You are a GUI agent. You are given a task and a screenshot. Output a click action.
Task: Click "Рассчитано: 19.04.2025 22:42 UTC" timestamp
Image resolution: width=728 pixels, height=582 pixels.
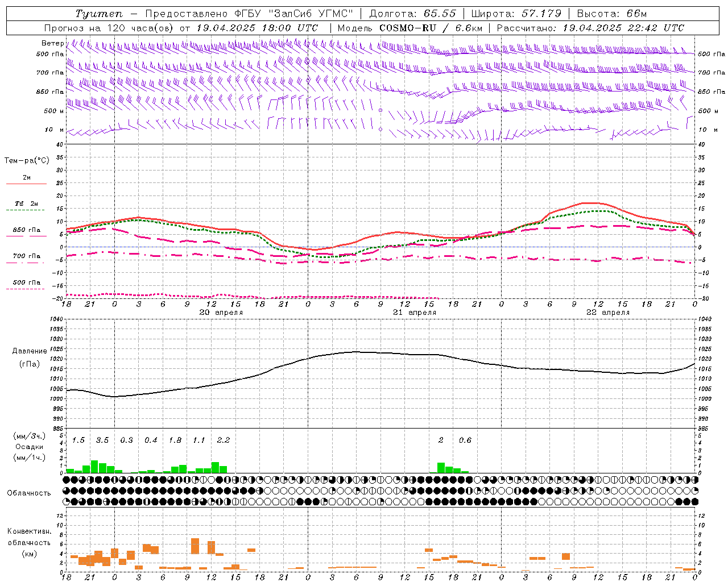point(591,28)
